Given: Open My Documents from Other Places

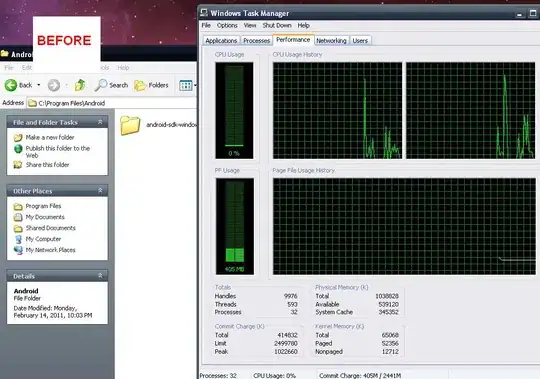Looking at the screenshot, I should pos(45,217).
